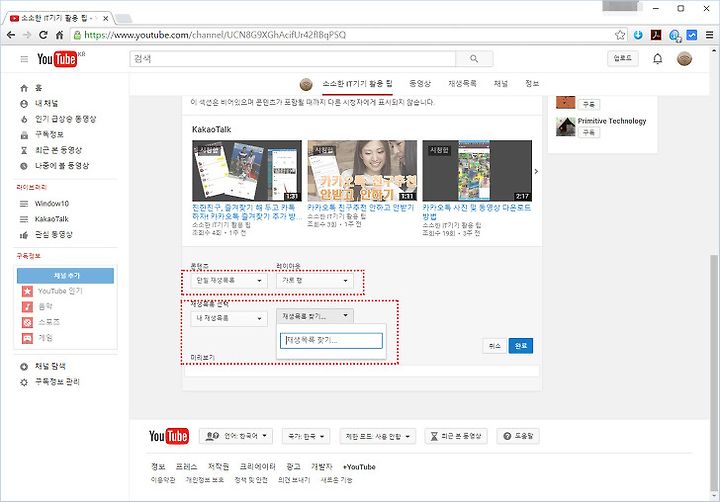Click the upload button in header
The image size is (720, 502).
(623, 58)
